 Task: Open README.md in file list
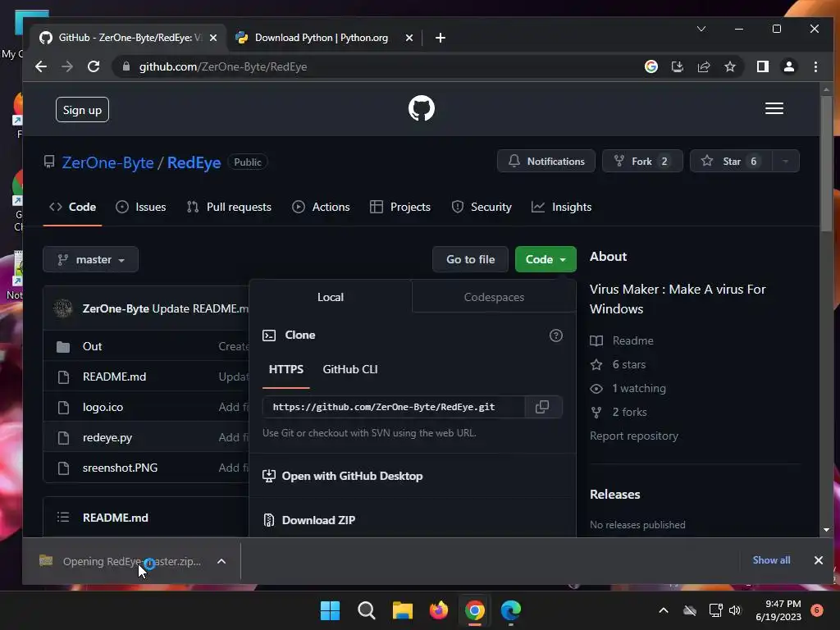114,377
